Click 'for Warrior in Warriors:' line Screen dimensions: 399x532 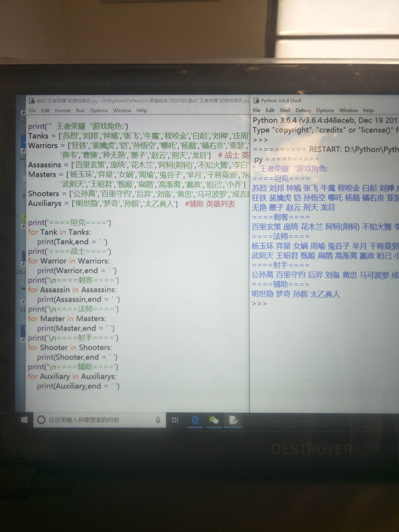point(69,261)
